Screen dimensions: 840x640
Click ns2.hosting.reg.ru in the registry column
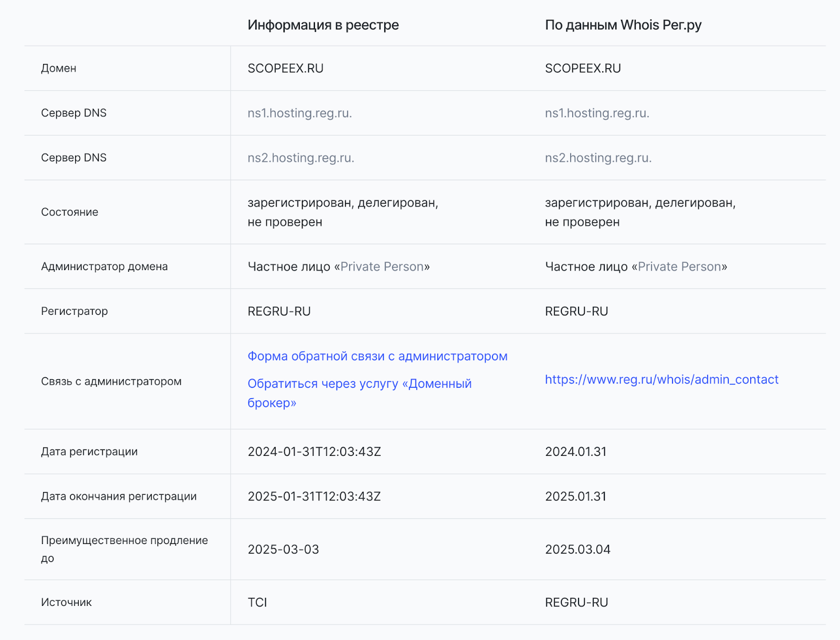[x=301, y=158]
